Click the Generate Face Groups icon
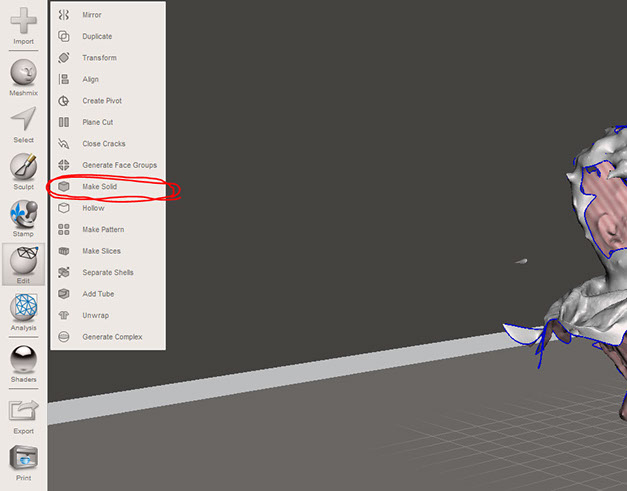627x491 pixels. click(64, 165)
